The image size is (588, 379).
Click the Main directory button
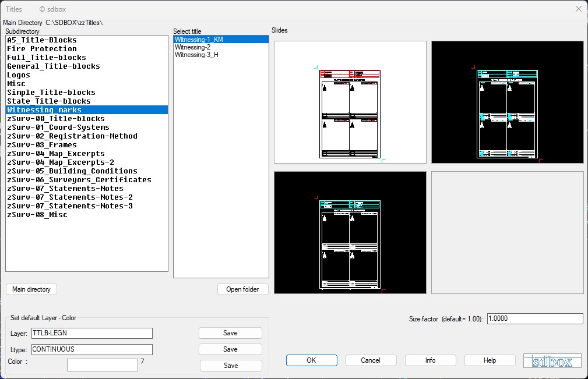click(x=31, y=289)
